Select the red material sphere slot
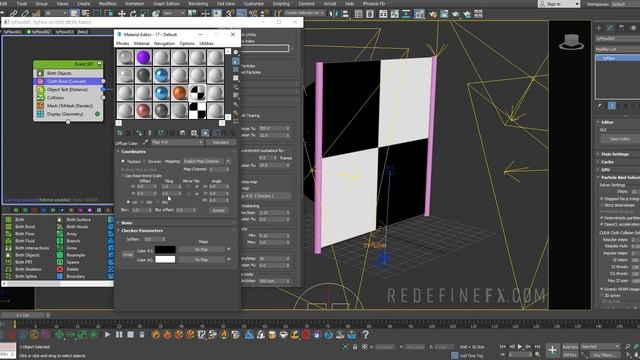Viewport: 640px width, 360px height. point(143,111)
